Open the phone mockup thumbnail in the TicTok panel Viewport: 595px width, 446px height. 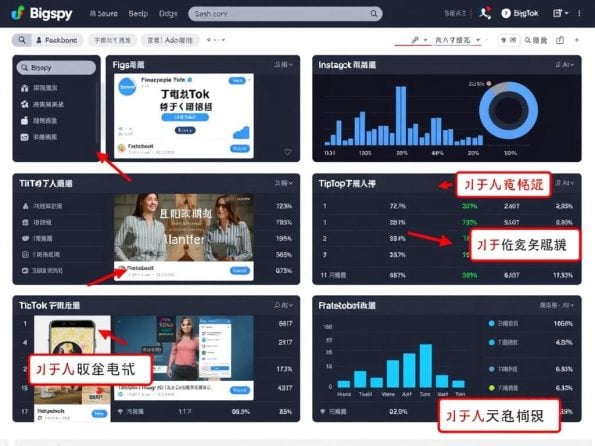72,336
